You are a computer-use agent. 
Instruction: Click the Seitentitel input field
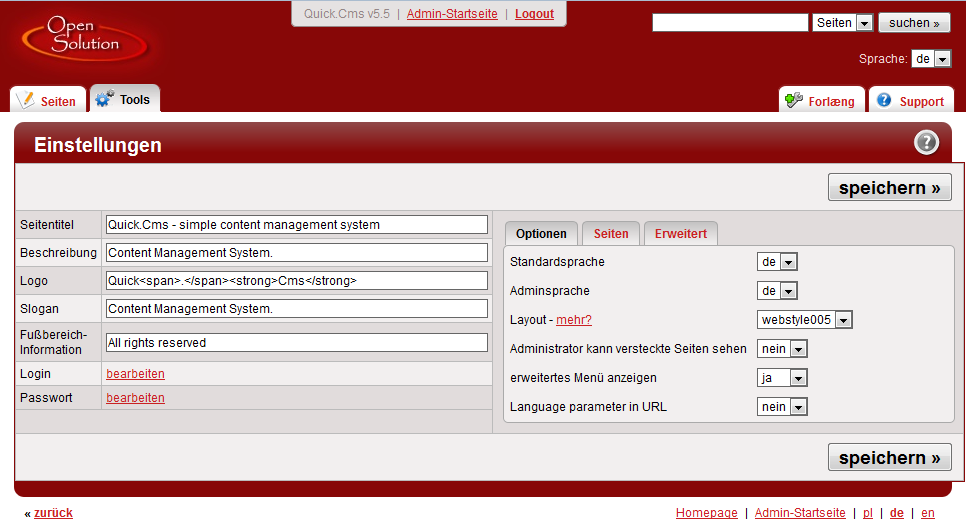(x=296, y=225)
